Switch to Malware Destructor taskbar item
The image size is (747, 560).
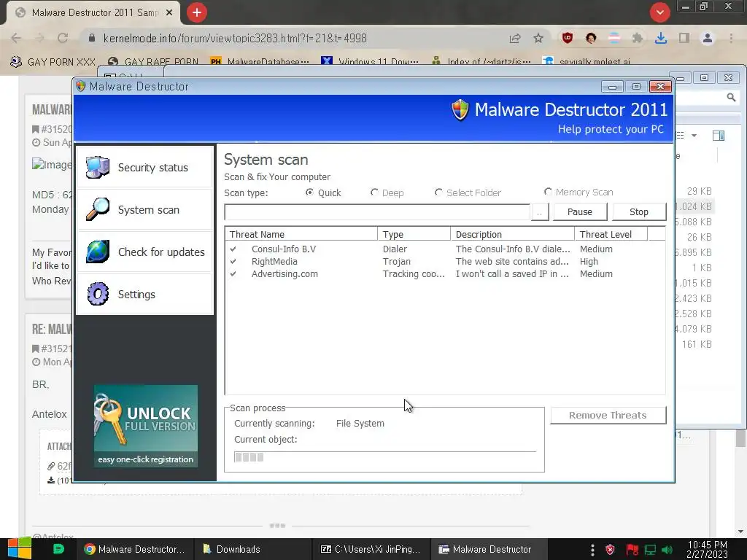click(x=489, y=549)
